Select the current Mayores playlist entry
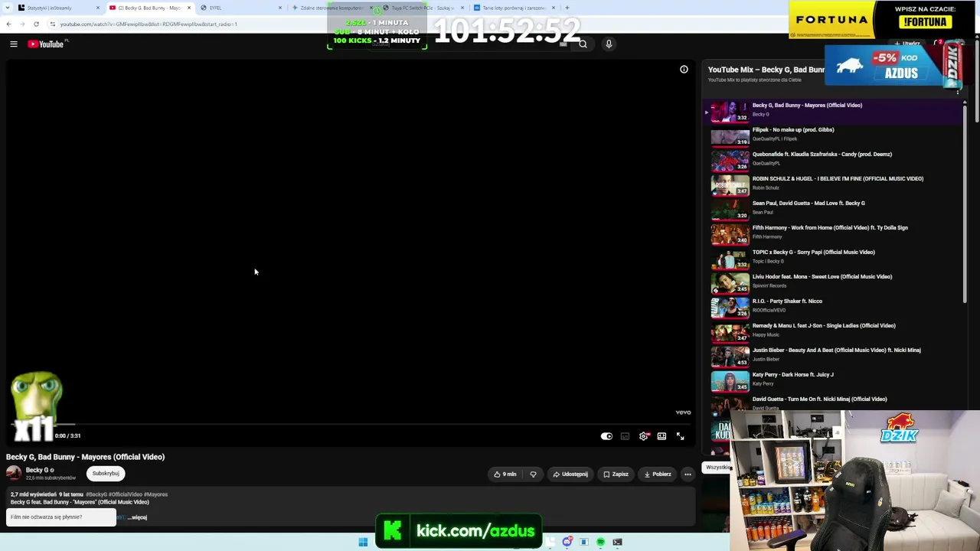Viewport: 980px width, 551px height. (832, 111)
